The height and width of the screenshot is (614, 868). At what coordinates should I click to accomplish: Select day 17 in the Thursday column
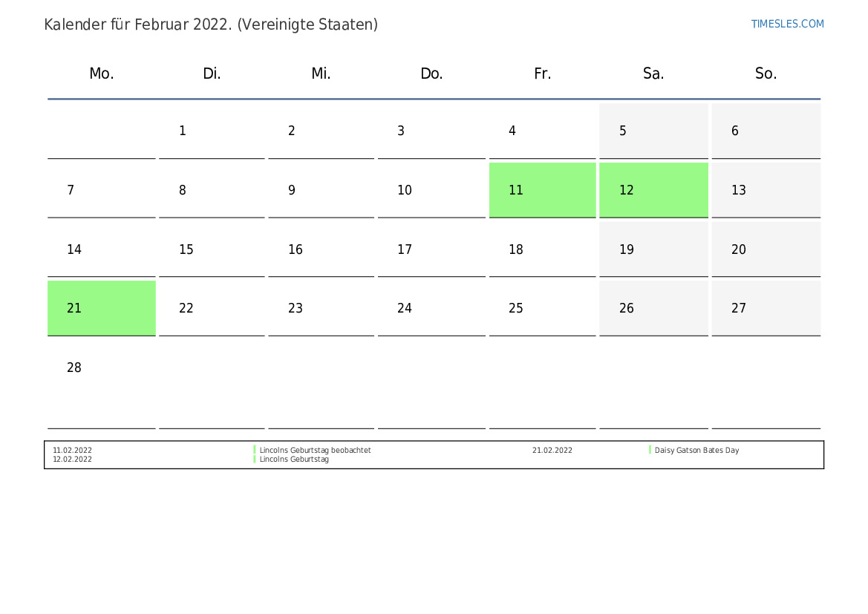[x=431, y=249]
